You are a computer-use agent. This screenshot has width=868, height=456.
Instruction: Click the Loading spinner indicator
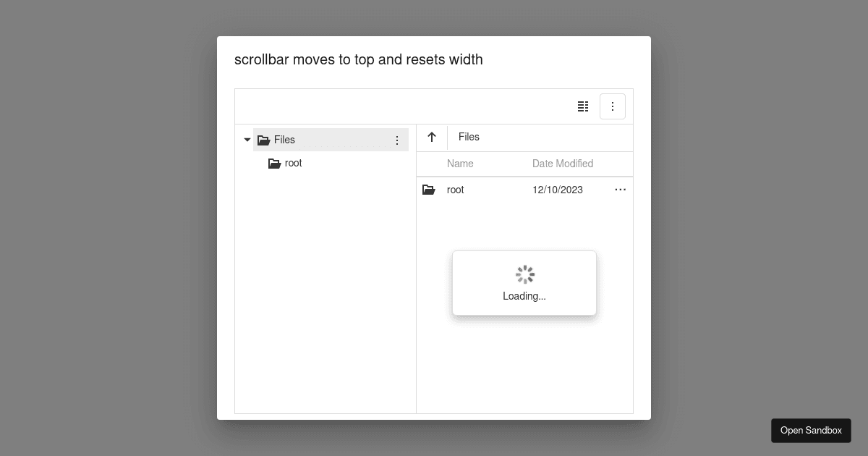pyautogui.click(x=524, y=274)
